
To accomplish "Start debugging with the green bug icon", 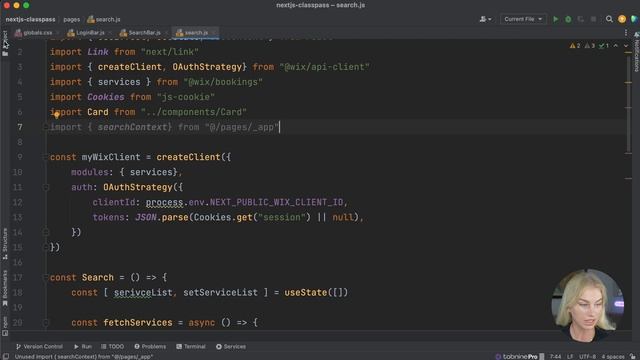I will pyautogui.click(x=568, y=19).
